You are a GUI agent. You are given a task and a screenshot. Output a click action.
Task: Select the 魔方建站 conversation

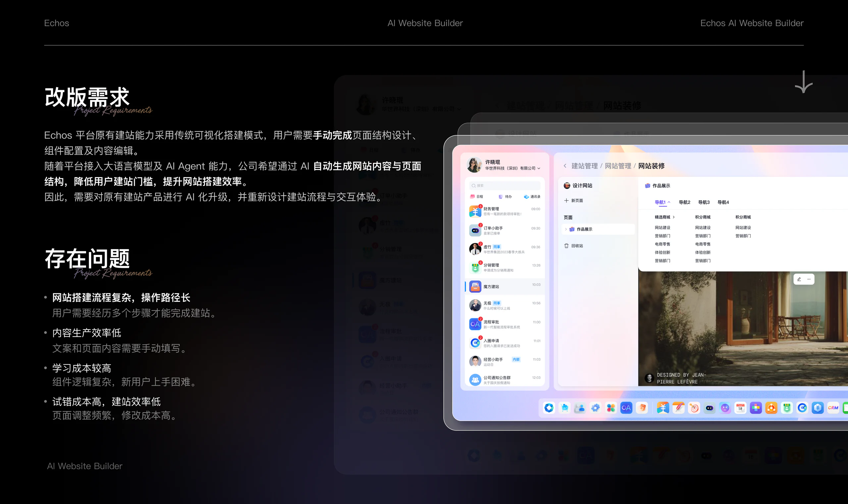coord(505,287)
